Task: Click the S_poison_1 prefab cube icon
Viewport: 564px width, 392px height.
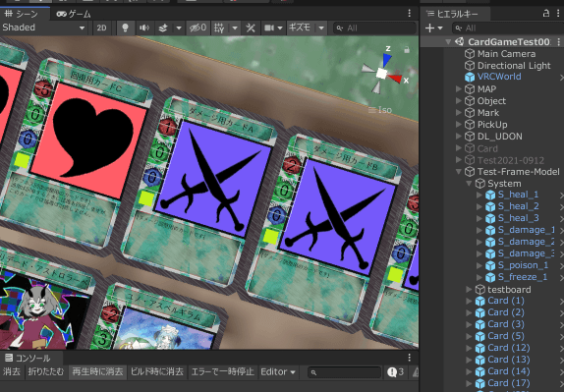Action: coord(490,265)
